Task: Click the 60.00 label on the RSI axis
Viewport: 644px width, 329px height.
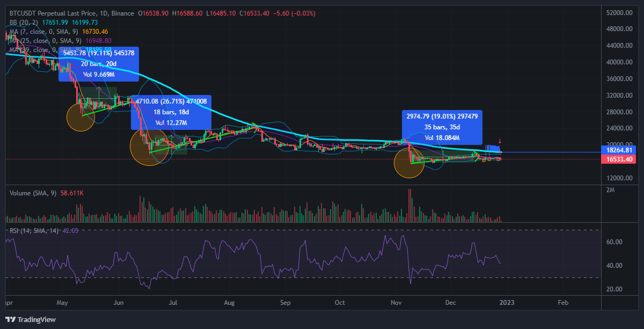Action: (x=614, y=242)
